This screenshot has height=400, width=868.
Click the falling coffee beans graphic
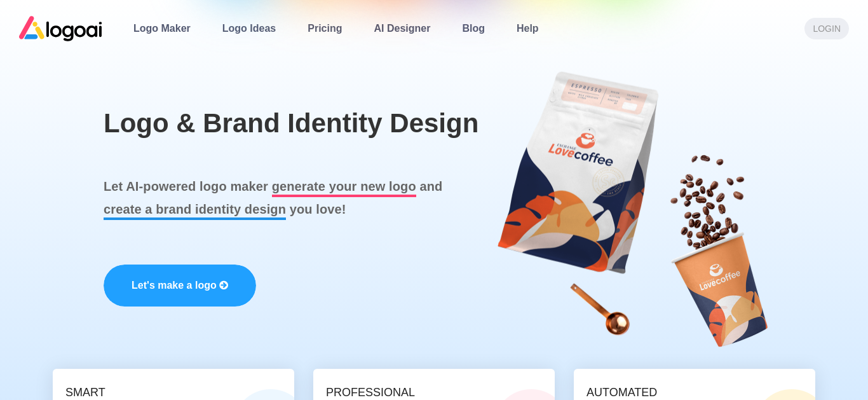(x=706, y=201)
